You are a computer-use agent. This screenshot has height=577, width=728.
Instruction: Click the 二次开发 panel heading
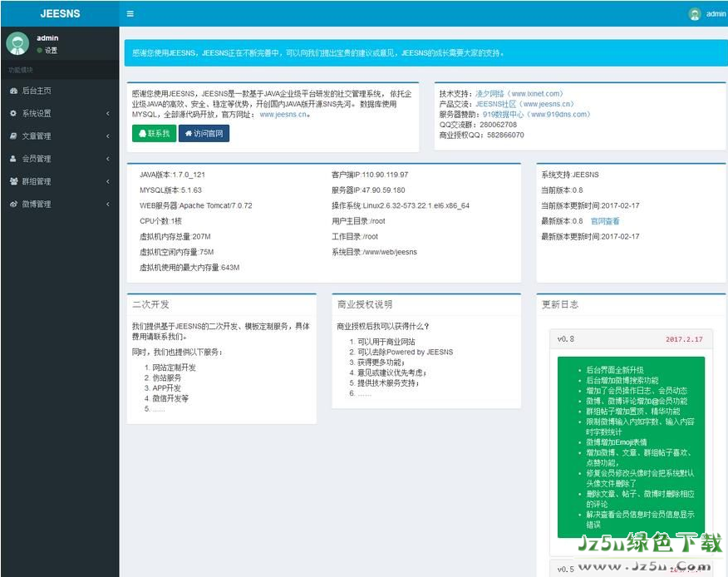[x=151, y=305]
